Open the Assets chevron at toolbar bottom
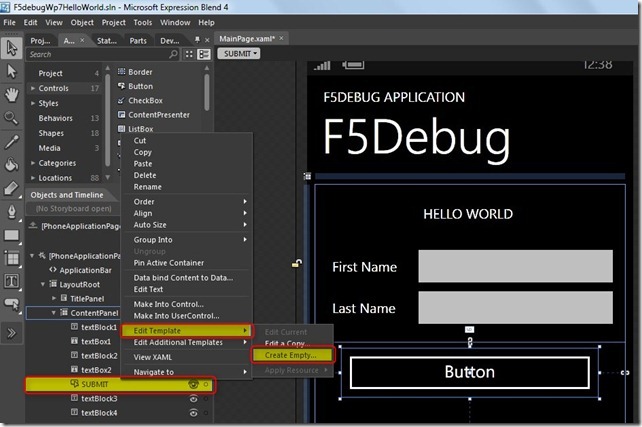 pyautogui.click(x=13, y=332)
